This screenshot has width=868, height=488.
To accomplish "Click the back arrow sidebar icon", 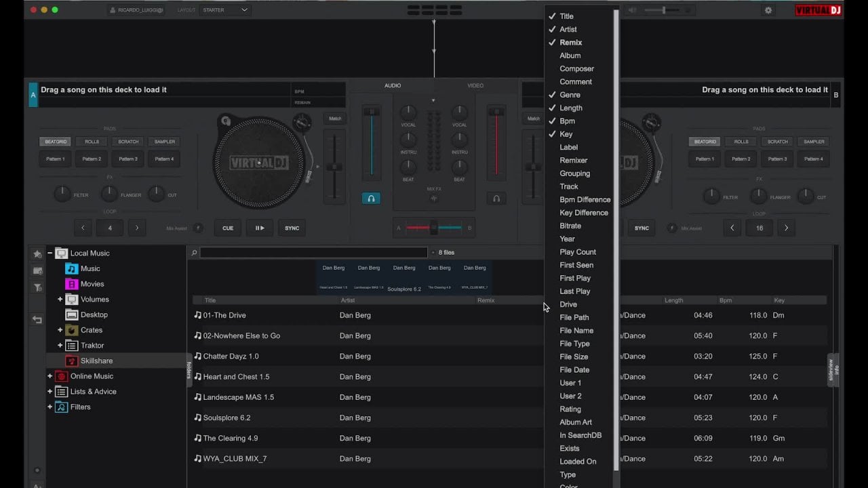I will click(37, 320).
